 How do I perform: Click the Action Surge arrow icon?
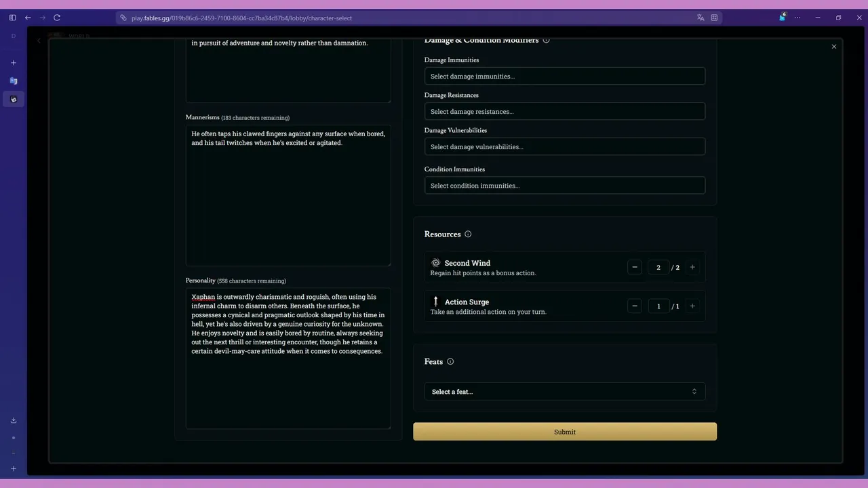tap(435, 301)
